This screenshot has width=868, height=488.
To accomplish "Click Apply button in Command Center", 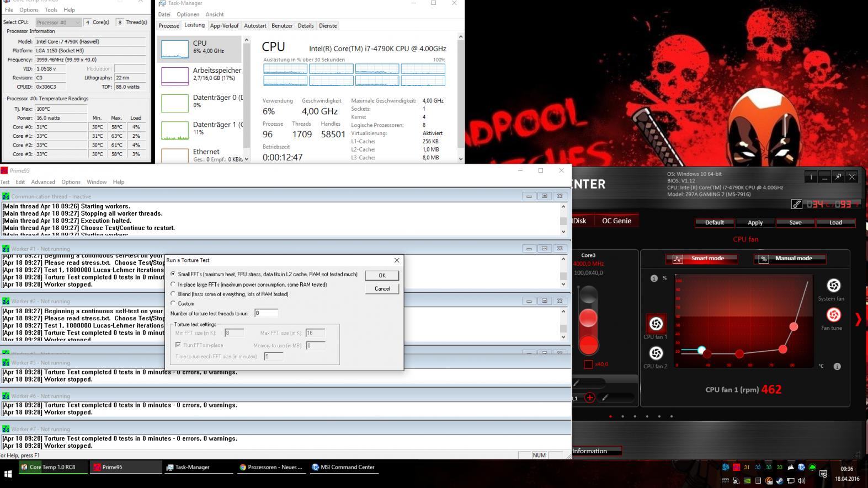I will (755, 223).
